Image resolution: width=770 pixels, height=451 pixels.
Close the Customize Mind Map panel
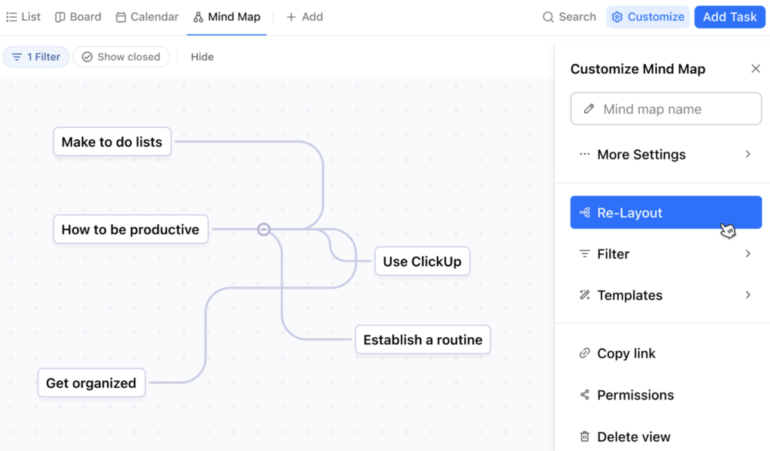click(755, 69)
